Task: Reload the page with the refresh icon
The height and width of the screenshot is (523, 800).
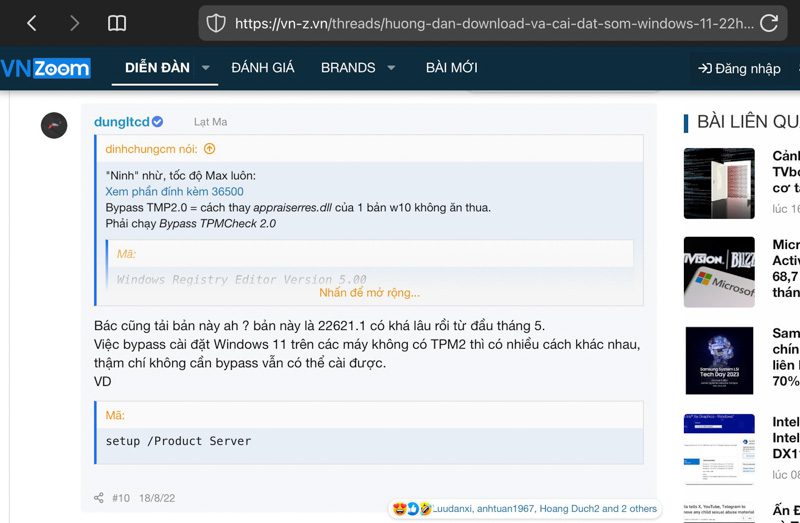Action: tap(769, 23)
